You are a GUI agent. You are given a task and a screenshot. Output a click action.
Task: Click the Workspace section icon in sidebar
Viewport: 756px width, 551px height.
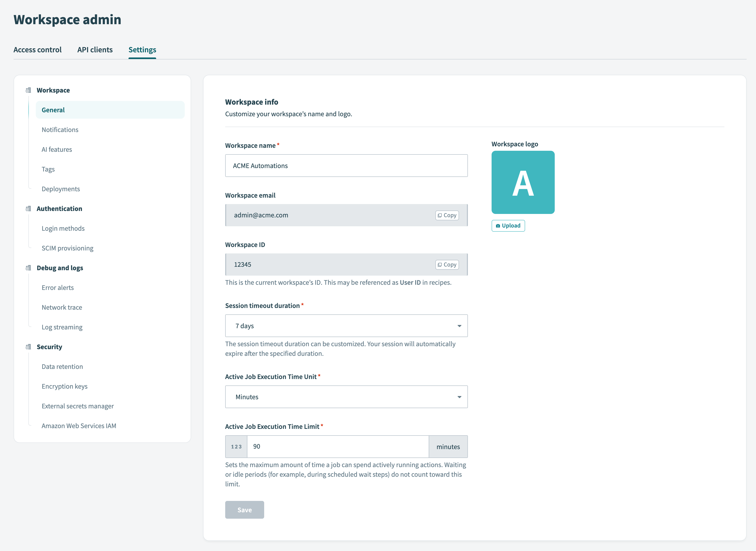(x=28, y=90)
